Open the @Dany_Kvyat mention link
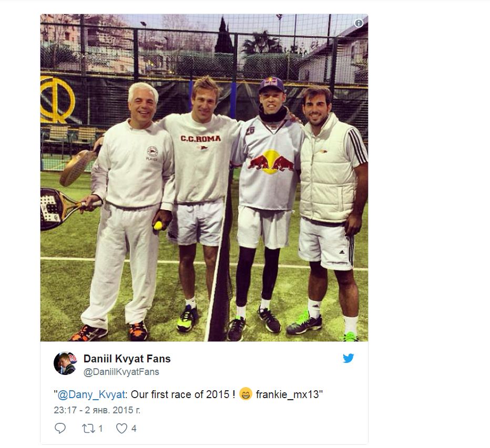 coord(91,394)
